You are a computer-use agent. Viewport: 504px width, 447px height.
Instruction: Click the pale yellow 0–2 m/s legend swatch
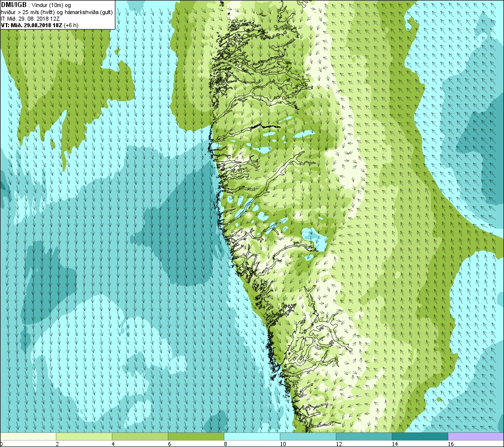pyautogui.click(x=28, y=436)
